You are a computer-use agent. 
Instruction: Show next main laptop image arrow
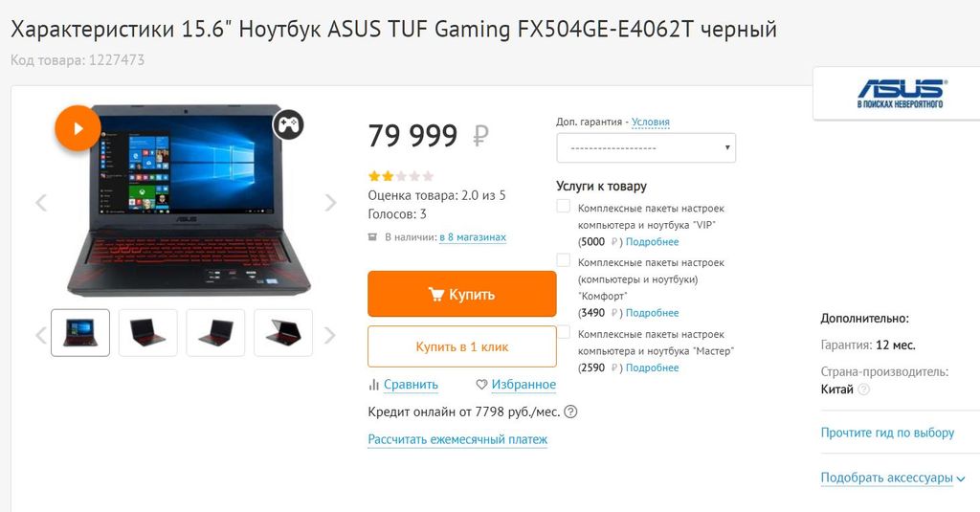pos(330,203)
